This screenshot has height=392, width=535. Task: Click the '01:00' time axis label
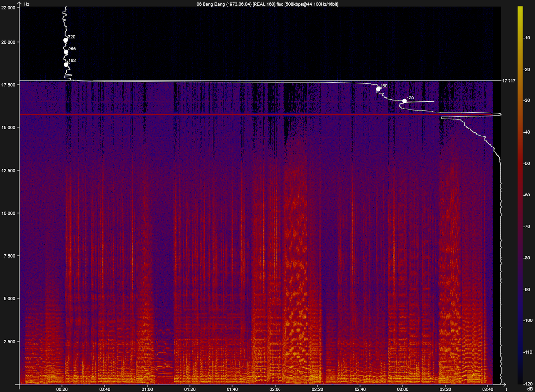(x=147, y=389)
